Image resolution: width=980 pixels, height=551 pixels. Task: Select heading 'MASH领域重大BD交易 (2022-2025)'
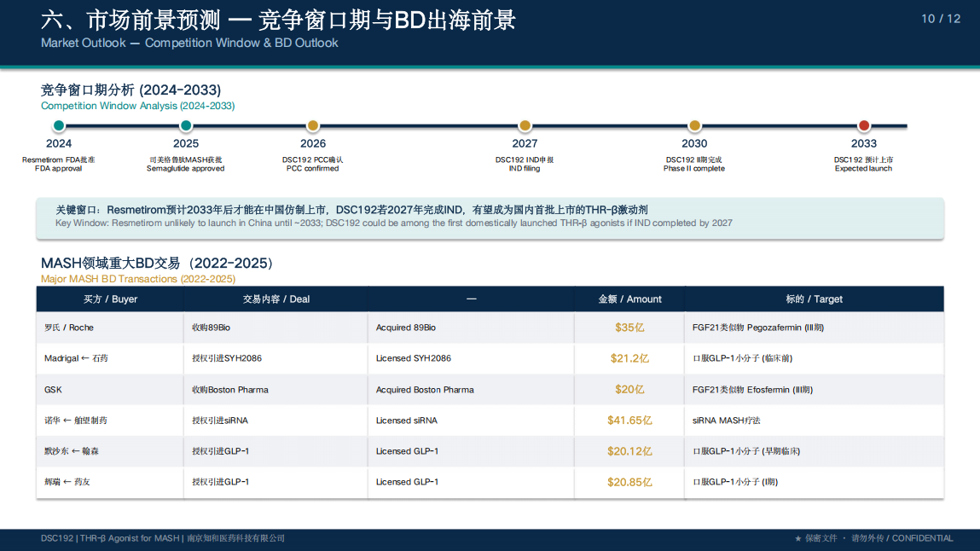click(x=158, y=263)
